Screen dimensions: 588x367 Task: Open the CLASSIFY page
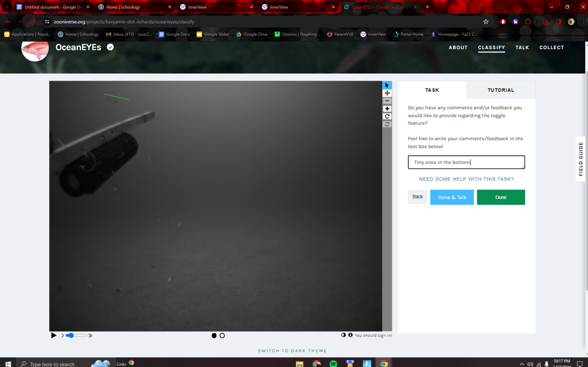492,48
